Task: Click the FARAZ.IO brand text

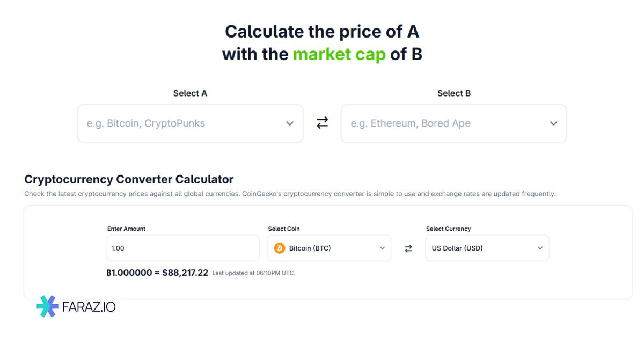Action: click(x=89, y=307)
